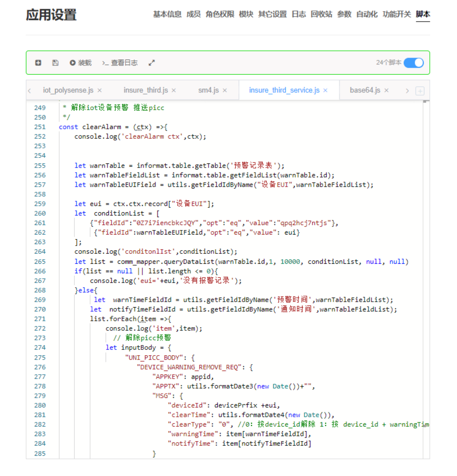
Task: Click the add new script plus icon
Action: pos(38,63)
